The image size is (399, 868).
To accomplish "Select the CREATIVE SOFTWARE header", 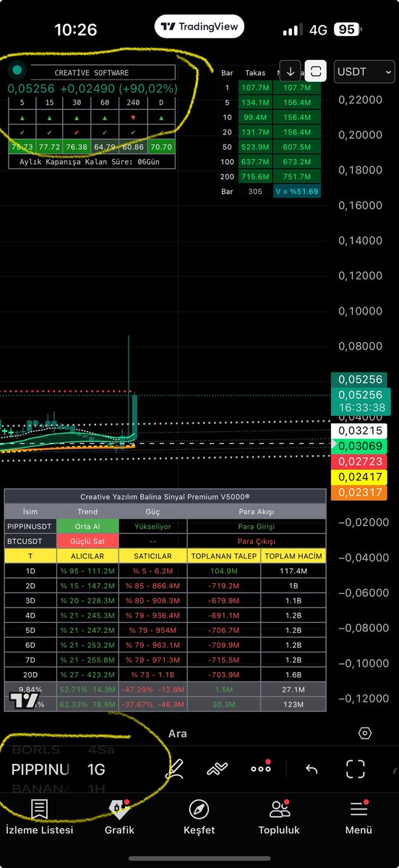I will 91,72.
